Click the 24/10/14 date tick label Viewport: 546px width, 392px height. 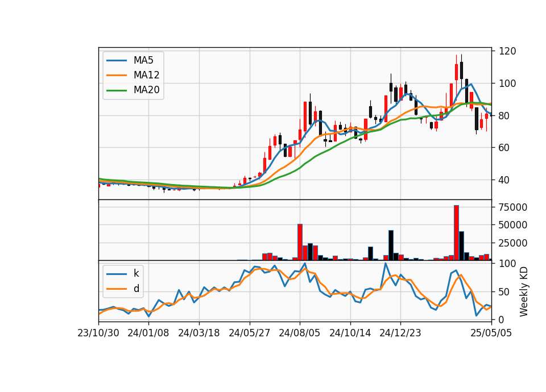[x=350, y=333]
